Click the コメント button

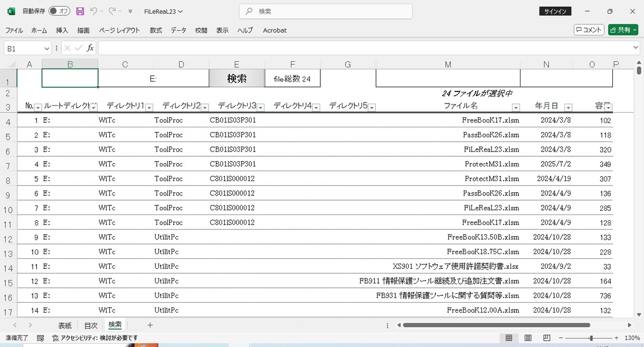click(x=589, y=30)
